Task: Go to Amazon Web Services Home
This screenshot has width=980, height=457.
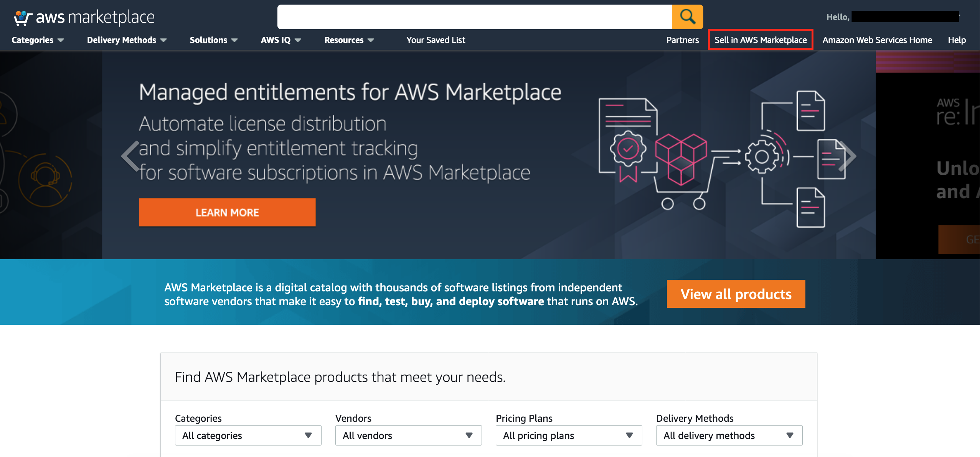Action: tap(877, 40)
